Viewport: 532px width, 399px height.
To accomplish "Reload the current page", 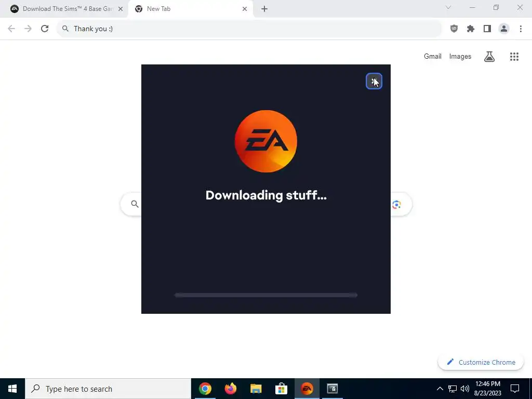I will (45, 29).
